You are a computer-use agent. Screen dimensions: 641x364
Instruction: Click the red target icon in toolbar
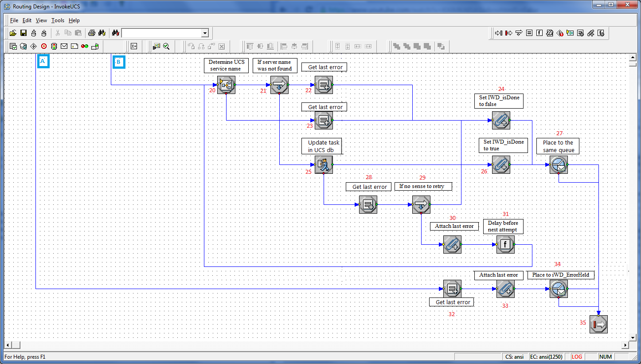pyautogui.click(x=44, y=46)
